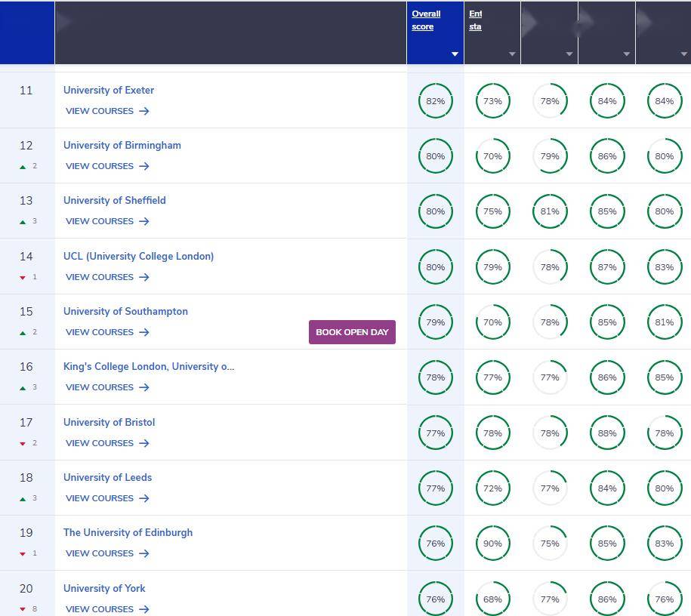Click Birmingham's 70% entry standards circle
The image size is (691, 616).
(x=492, y=156)
